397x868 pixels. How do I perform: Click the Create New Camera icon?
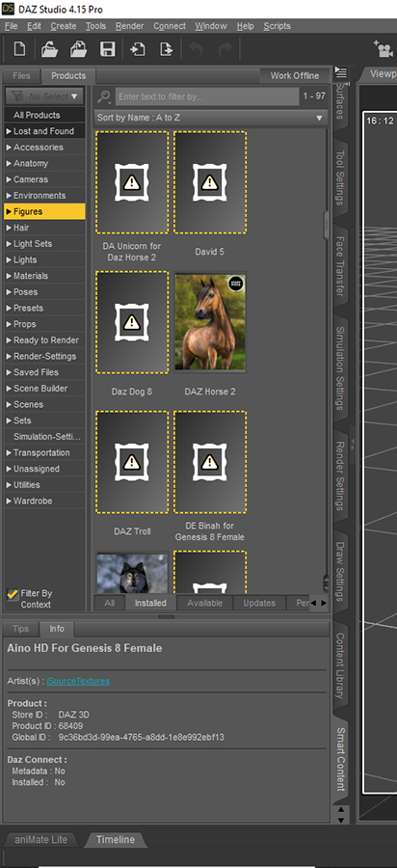[383, 49]
